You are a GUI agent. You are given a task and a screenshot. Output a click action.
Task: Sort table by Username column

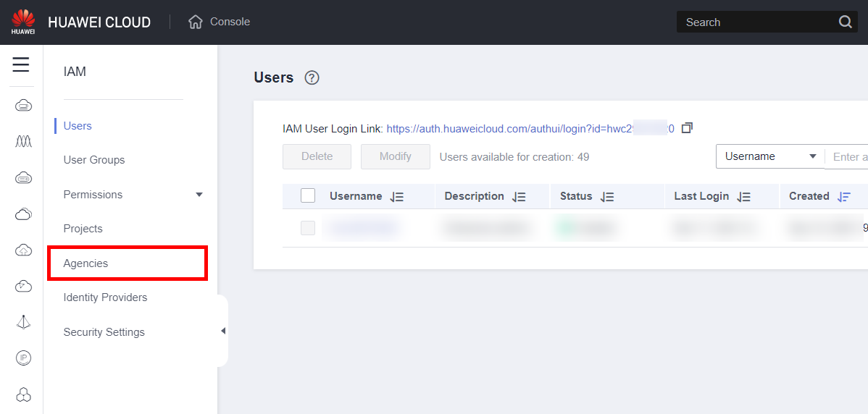[x=396, y=197]
